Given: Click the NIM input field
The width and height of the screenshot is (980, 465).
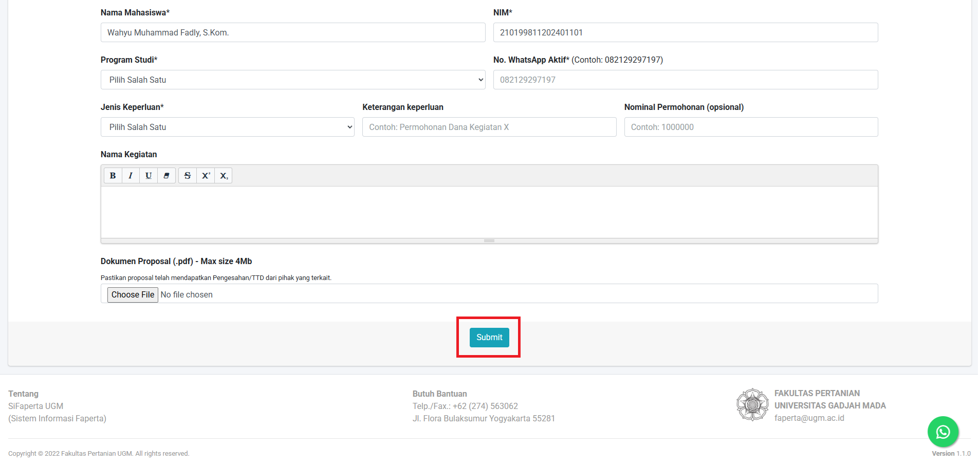Looking at the screenshot, I should tap(686, 32).
